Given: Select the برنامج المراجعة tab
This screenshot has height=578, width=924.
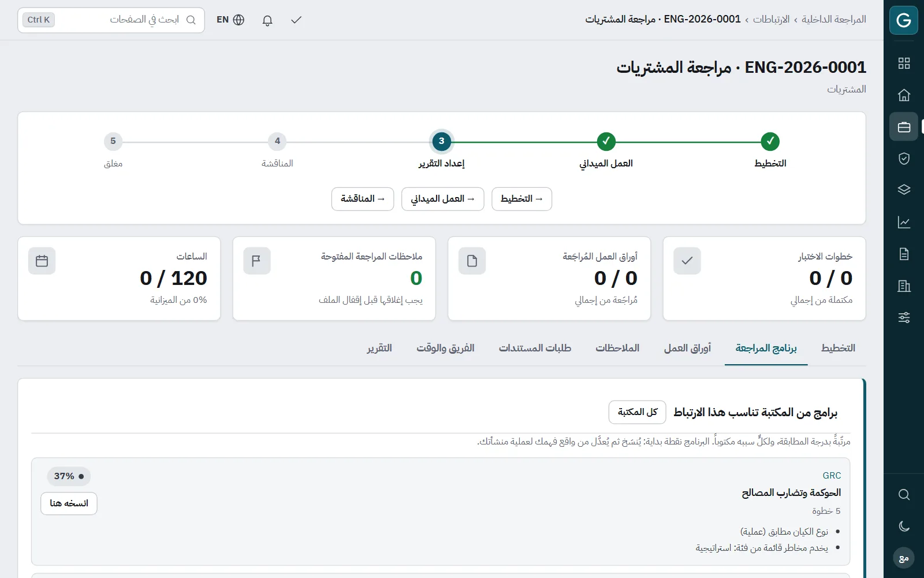Looking at the screenshot, I should tap(766, 348).
